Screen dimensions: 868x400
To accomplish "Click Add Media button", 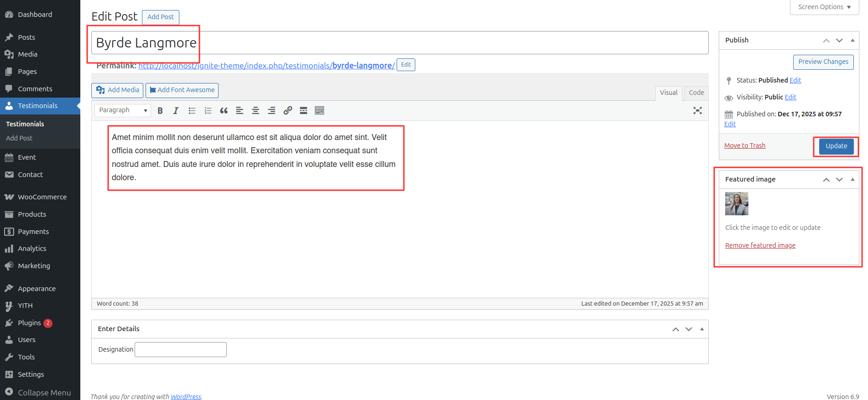I will tap(117, 90).
